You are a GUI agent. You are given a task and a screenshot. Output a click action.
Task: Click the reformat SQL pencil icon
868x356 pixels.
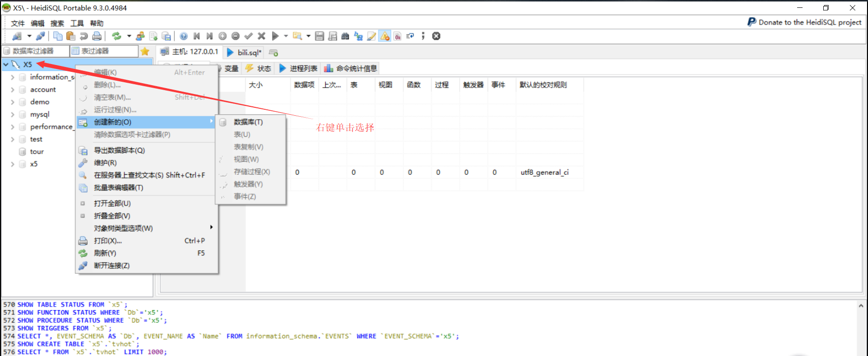[x=372, y=36]
